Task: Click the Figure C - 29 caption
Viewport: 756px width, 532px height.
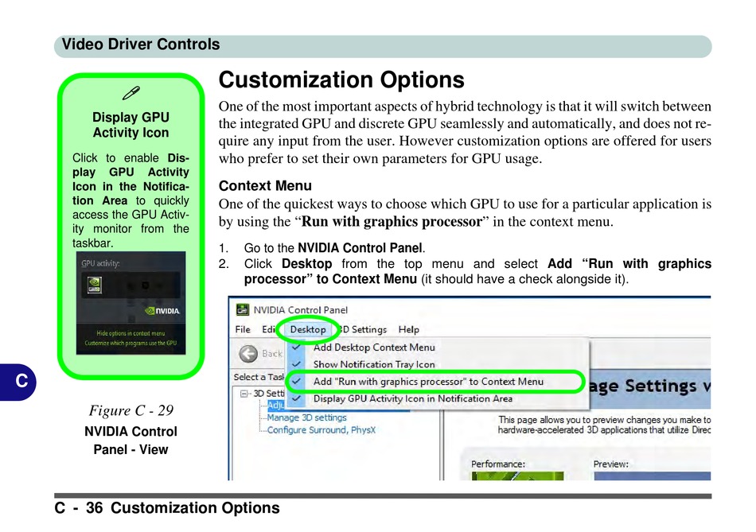Action: click(131, 410)
